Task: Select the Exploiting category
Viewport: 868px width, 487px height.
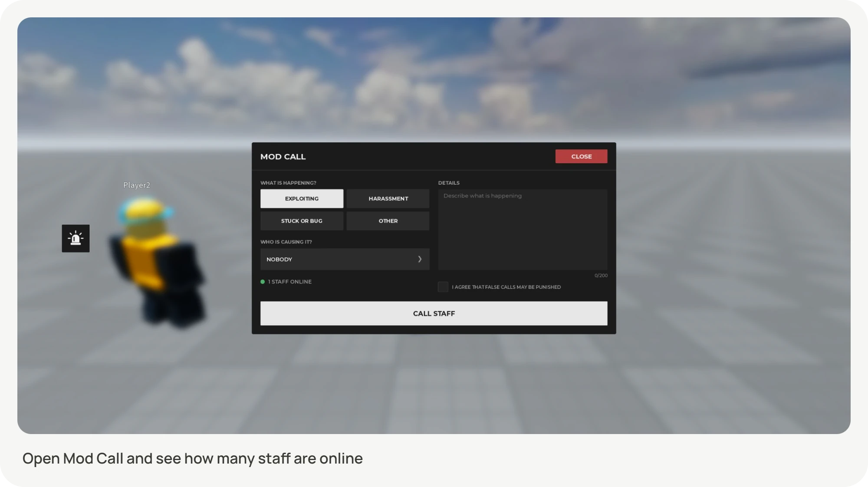Action: pos(302,198)
